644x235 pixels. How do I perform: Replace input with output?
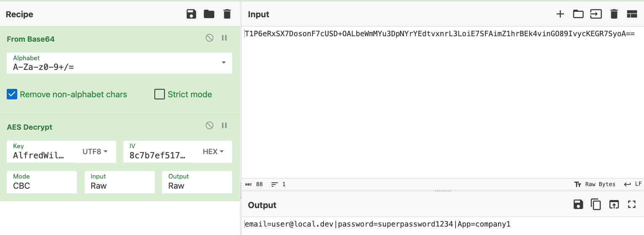(x=614, y=205)
